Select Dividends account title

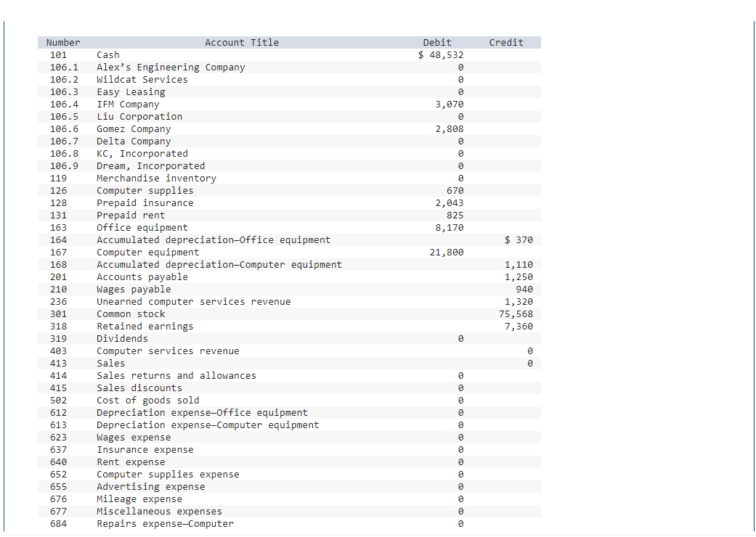click(x=122, y=339)
